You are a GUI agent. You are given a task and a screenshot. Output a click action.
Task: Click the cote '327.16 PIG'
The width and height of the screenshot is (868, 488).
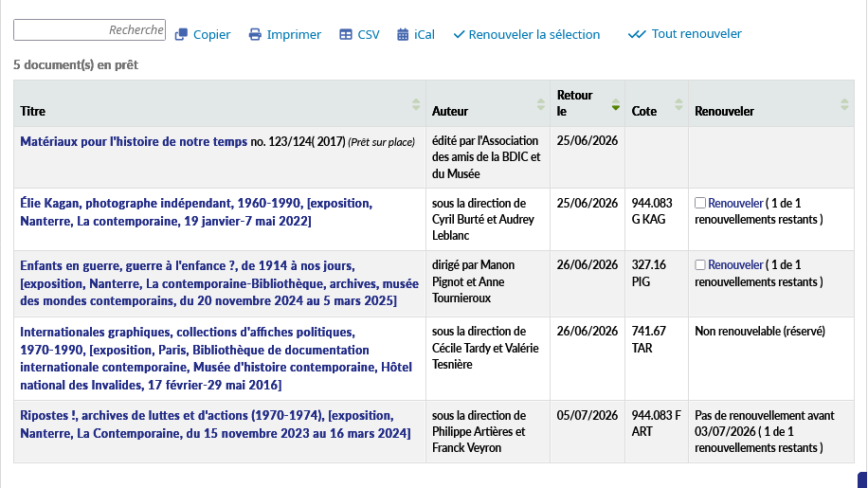(649, 273)
